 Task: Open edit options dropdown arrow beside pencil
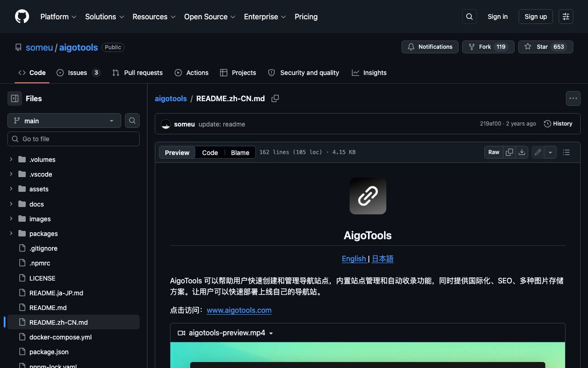click(550, 152)
